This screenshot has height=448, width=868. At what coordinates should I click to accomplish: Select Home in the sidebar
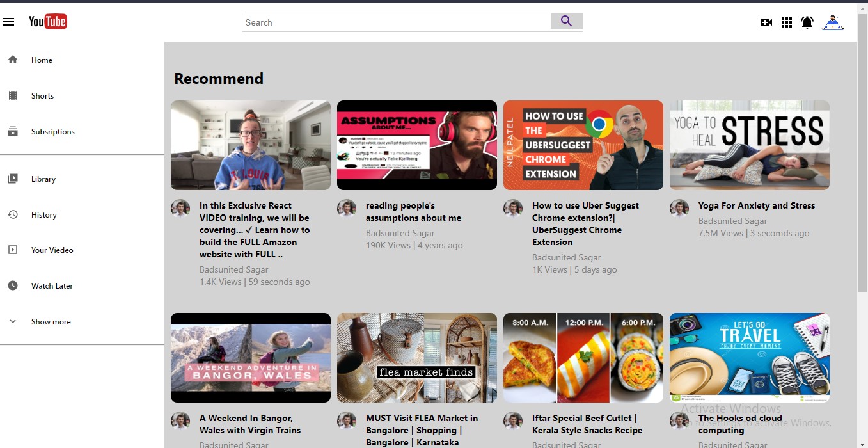42,60
